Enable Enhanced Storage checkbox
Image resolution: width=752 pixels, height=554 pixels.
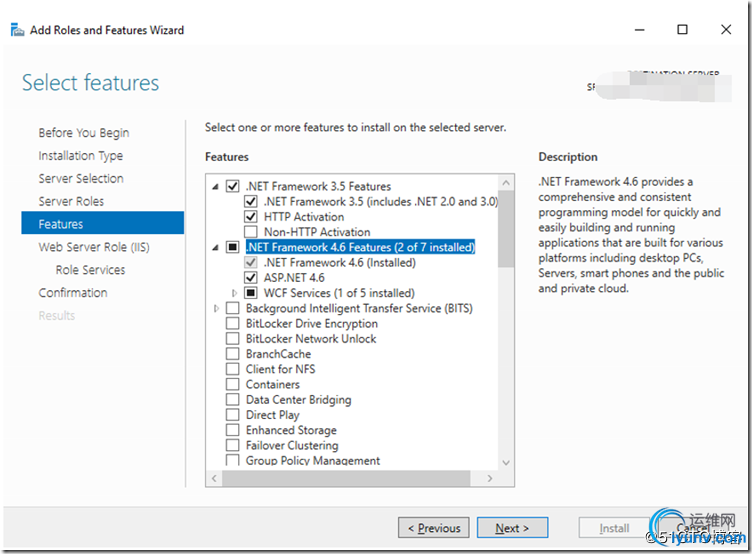point(233,430)
